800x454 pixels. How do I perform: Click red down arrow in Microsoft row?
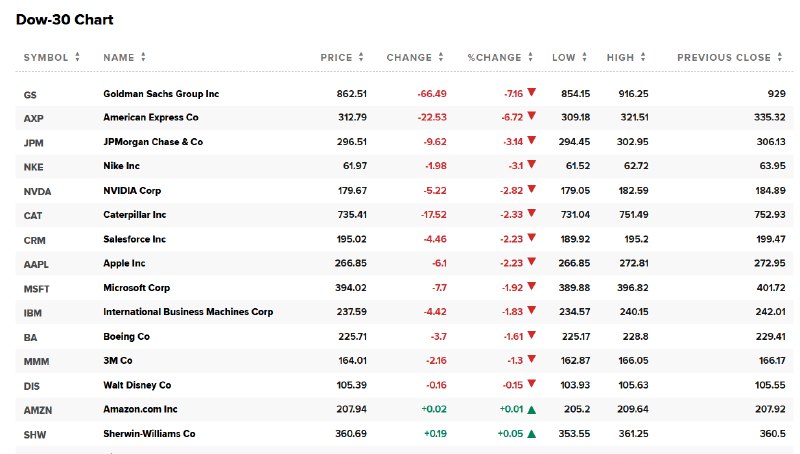tap(532, 286)
